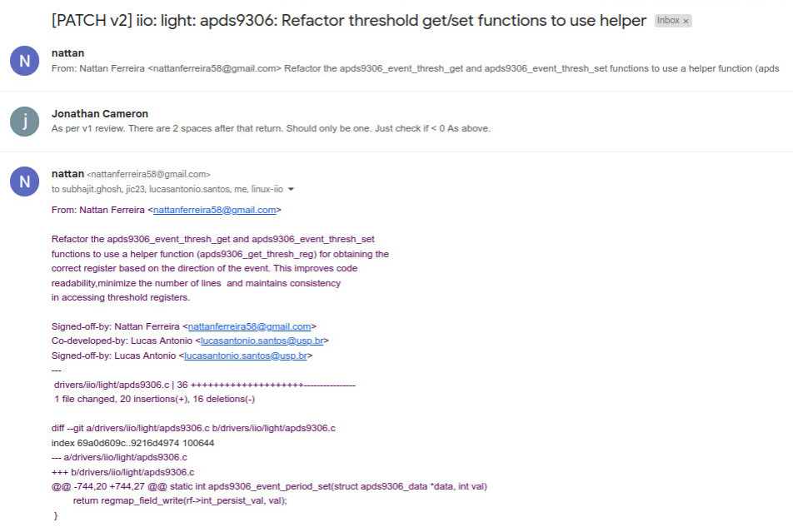Viewport: 793px width, 532px height.
Task: Open Co-developed-by lucasantonio.santos@usp.br link
Action: point(262,341)
